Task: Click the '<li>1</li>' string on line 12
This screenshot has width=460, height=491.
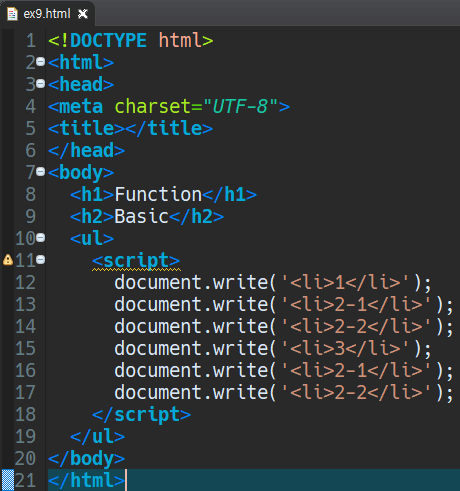Action: tap(345, 283)
